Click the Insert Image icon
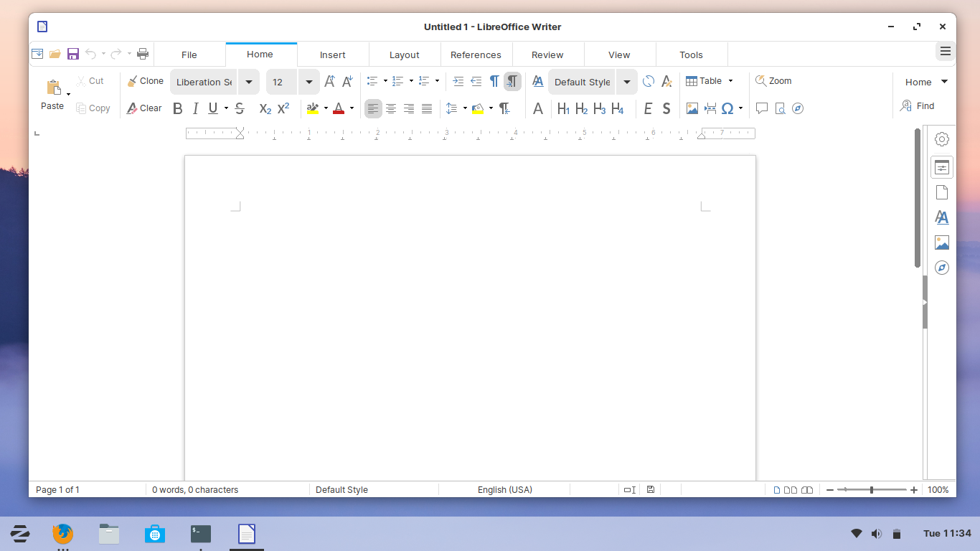The image size is (980, 551). (x=692, y=108)
